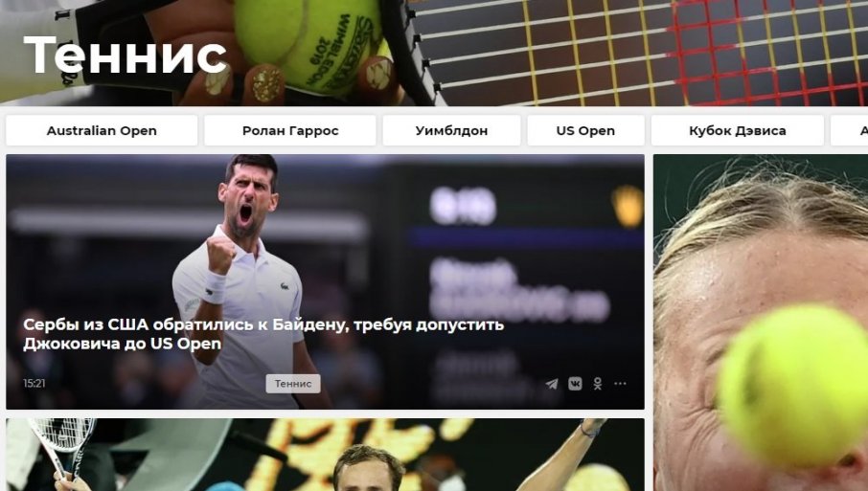Screen dimensions: 868x491
Task: Select the Ролан Гаррос tab
Action: point(290,130)
